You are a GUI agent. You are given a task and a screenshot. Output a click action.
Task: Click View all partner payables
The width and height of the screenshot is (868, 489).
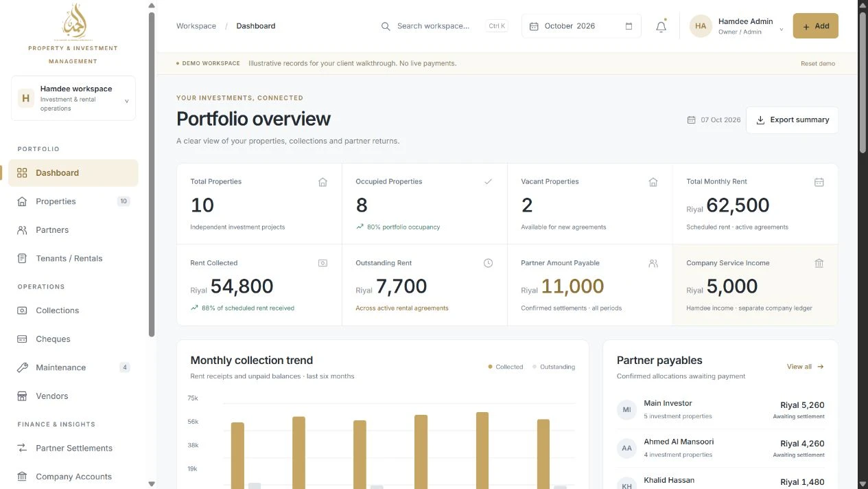click(806, 367)
